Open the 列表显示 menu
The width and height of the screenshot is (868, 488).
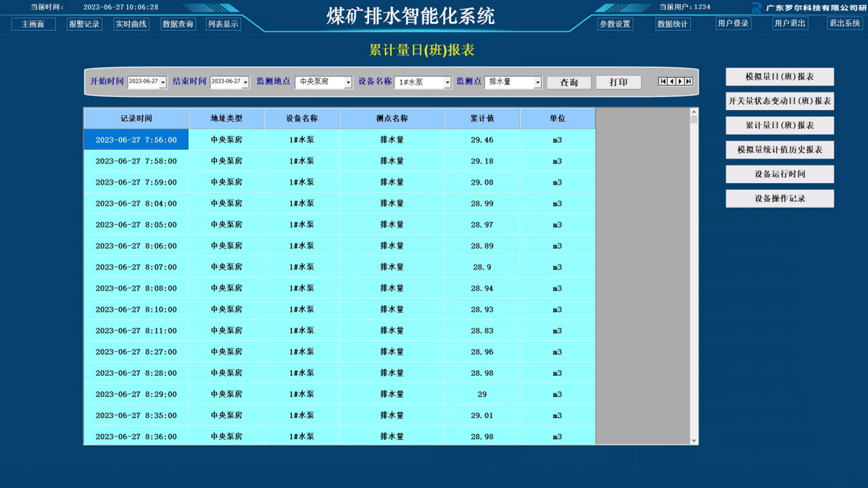click(223, 24)
